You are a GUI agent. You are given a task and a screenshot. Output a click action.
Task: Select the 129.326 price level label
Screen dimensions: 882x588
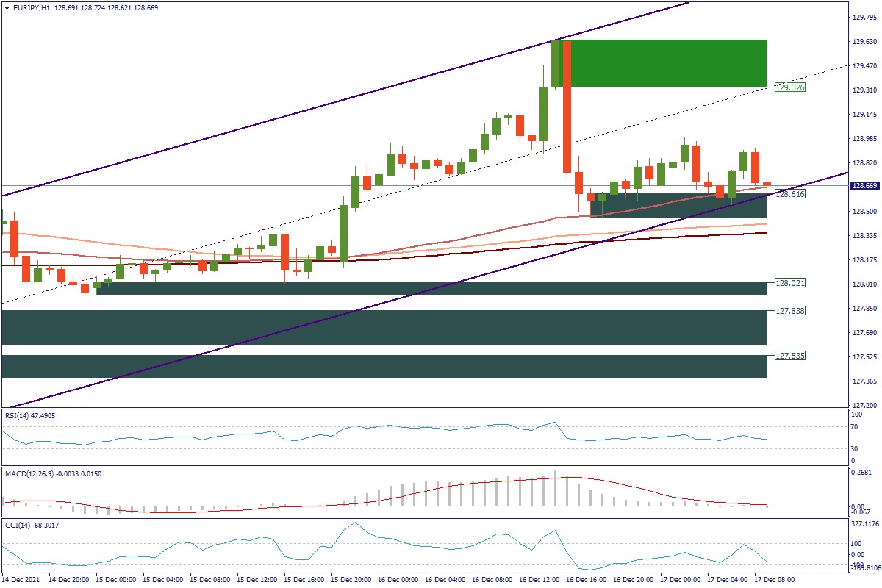(x=790, y=87)
